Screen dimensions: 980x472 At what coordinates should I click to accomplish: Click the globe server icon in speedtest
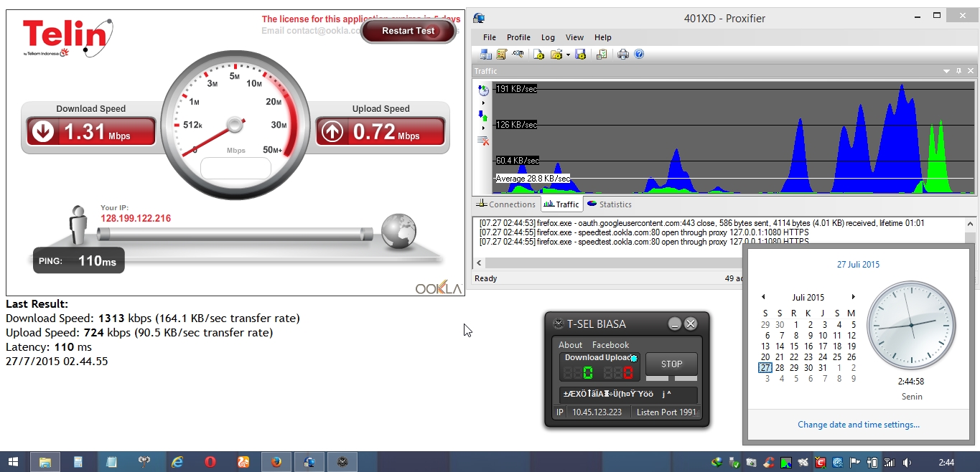tap(399, 230)
